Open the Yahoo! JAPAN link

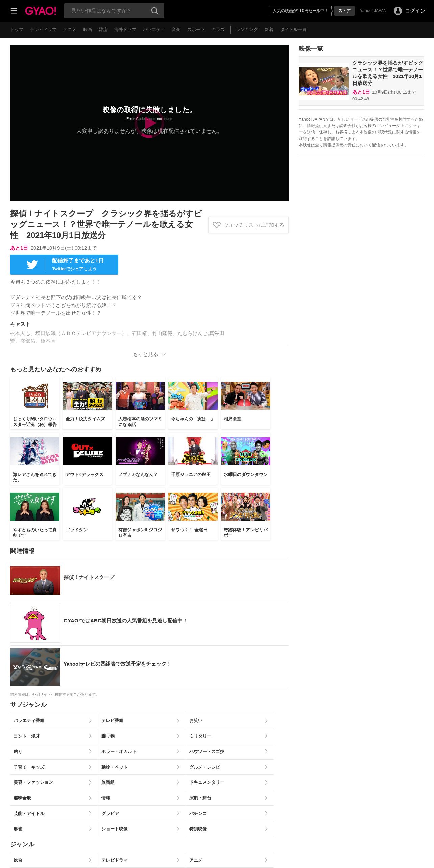click(x=373, y=11)
